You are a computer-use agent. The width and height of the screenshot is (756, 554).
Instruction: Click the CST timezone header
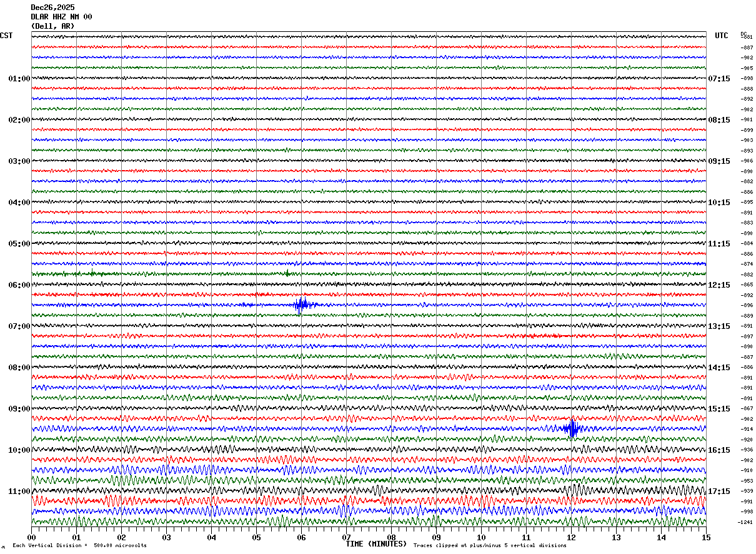6,36
